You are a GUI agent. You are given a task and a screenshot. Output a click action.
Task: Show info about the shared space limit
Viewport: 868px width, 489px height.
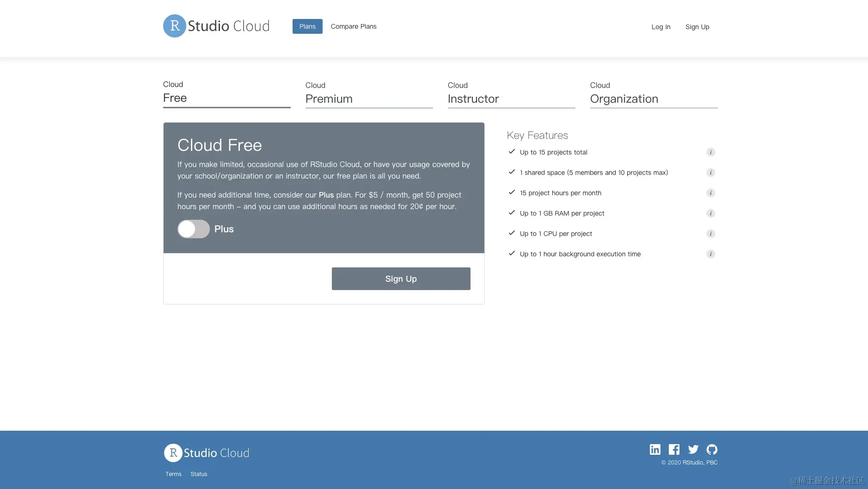[710, 172]
